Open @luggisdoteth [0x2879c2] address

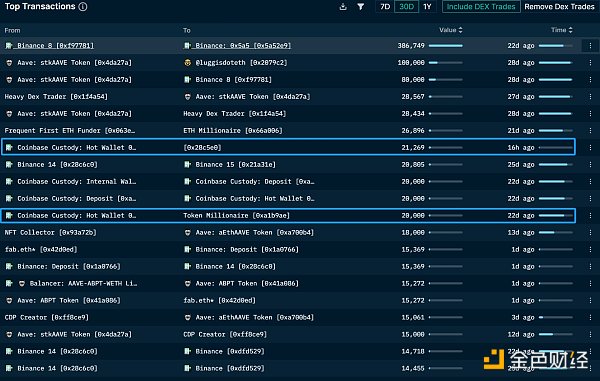[241, 62]
